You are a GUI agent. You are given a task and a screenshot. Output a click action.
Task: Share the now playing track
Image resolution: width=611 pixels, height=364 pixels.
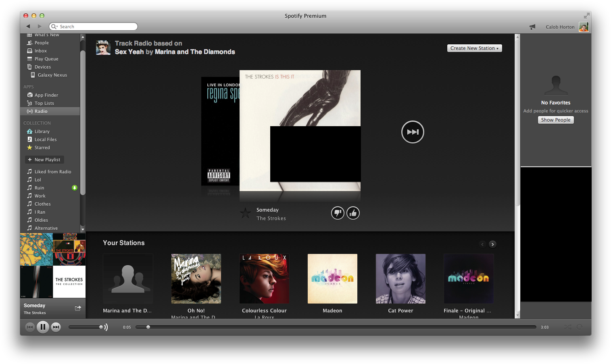pyautogui.click(x=78, y=308)
